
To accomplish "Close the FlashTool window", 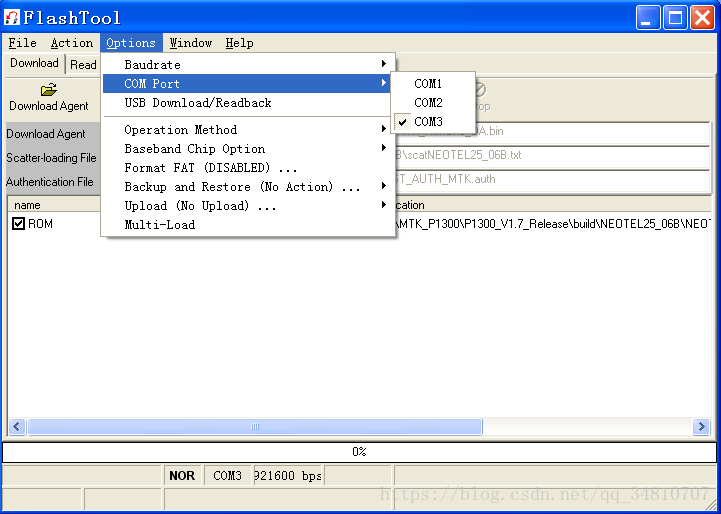I will [703, 18].
